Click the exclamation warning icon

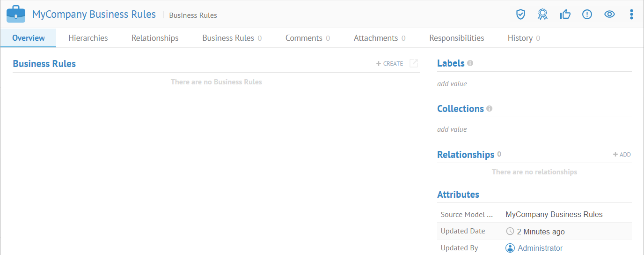click(x=587, y=15)
